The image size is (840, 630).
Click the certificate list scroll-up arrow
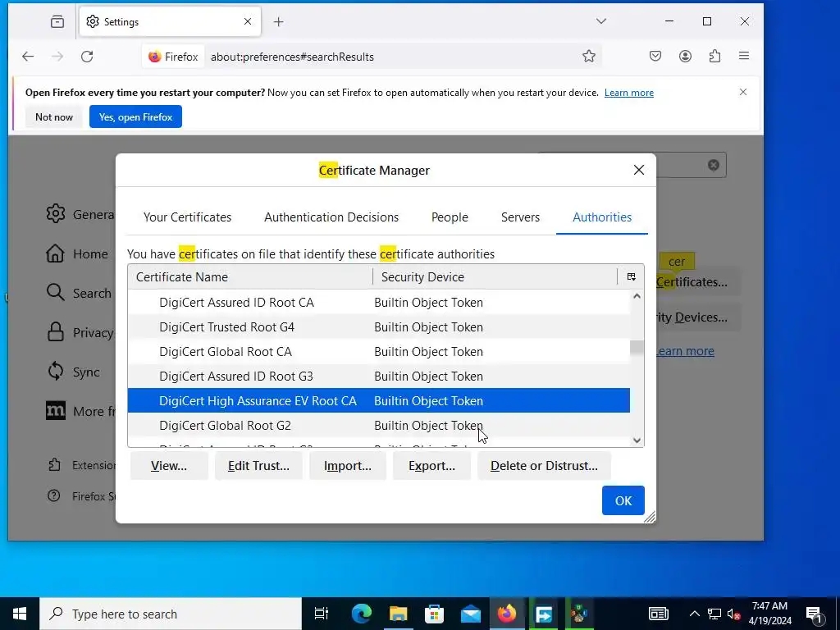click(x=637, y=296)
